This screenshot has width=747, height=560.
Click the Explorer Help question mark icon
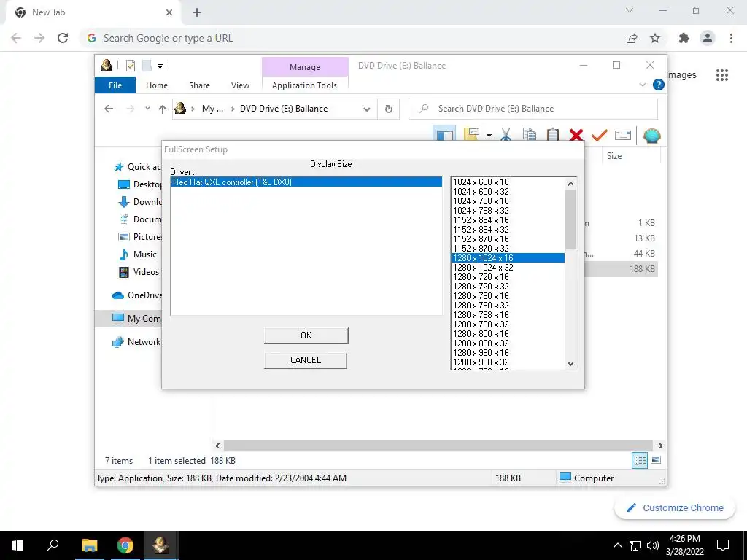coord(659,85)
